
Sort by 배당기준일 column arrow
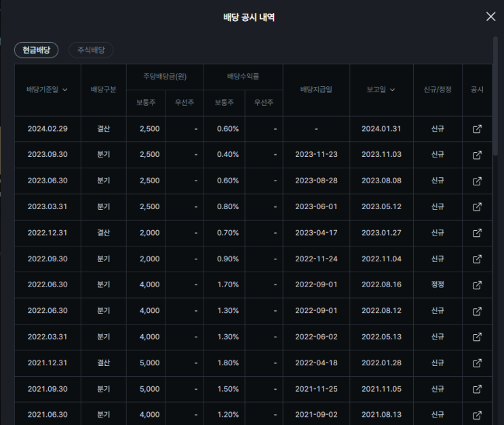[65, 90]
